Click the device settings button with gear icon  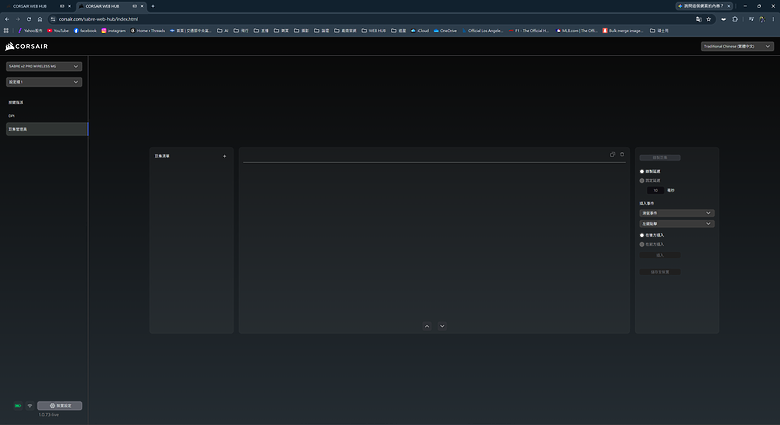click(60, 406)
